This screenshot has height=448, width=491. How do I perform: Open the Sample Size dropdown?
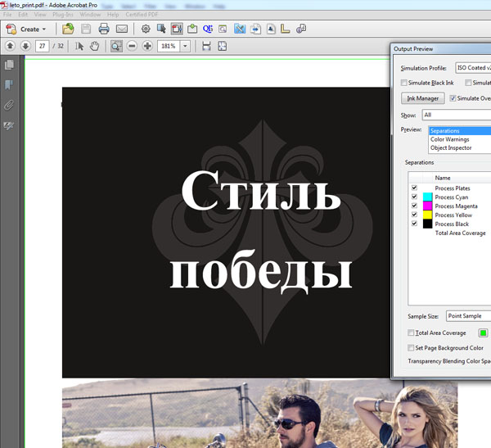[469, 316]
